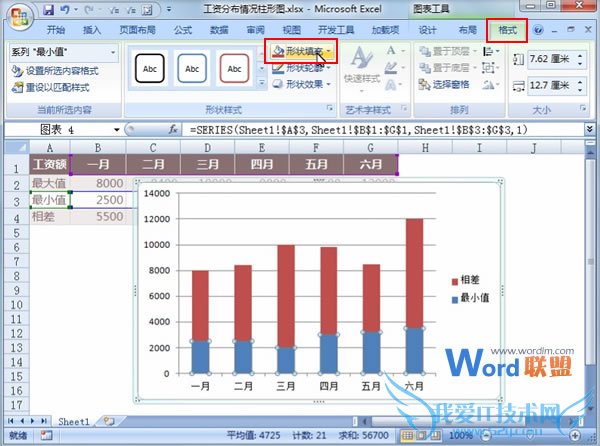This screenshot has width=600, height=446.
Task: Open the 设计 chart tools tab
Action: pyautogui.click(x=427, y=30)
